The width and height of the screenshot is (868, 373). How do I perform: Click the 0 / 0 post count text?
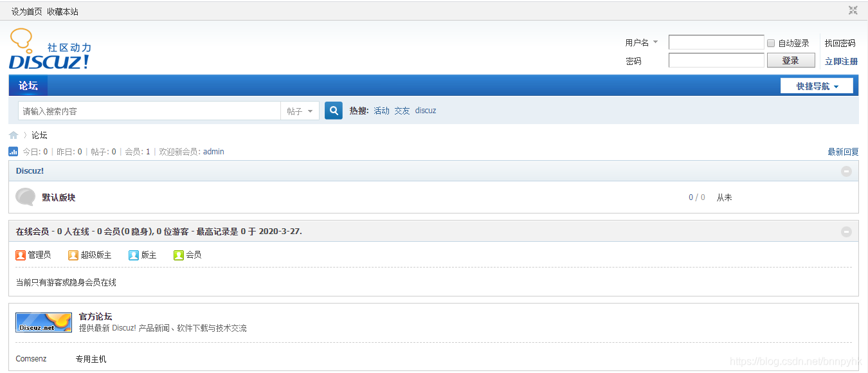(x=697, y=197)
